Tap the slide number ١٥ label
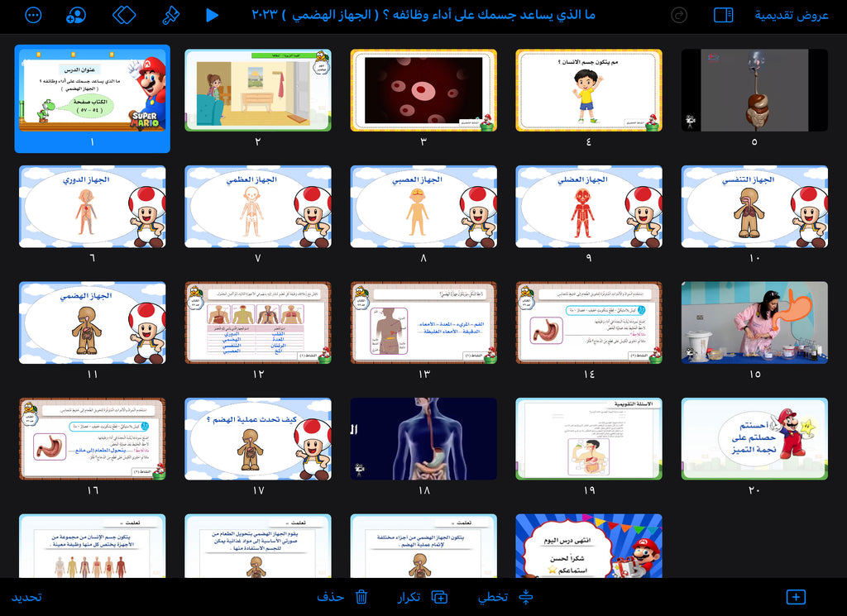This screenshot has width=847, height=616. (x=754, y=374)
